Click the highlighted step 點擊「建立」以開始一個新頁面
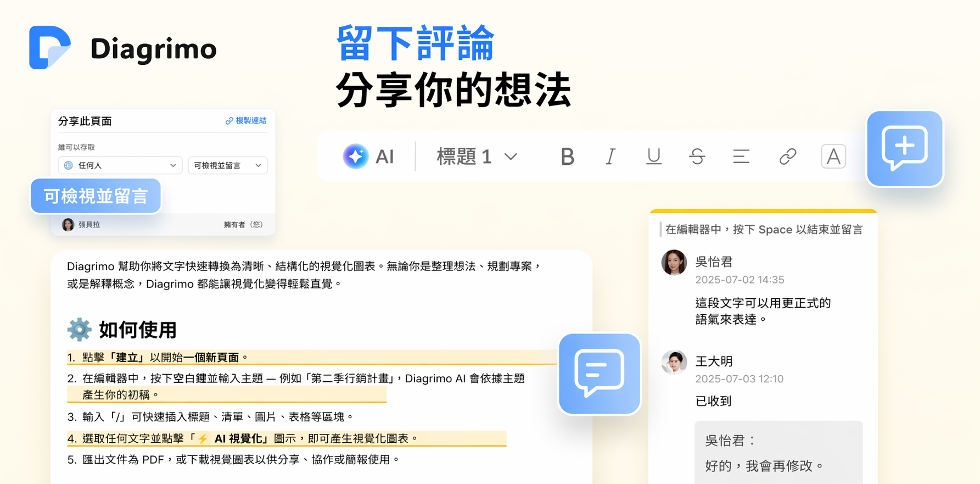This screenshot has width=980, height=484. (x=165, y=358)
